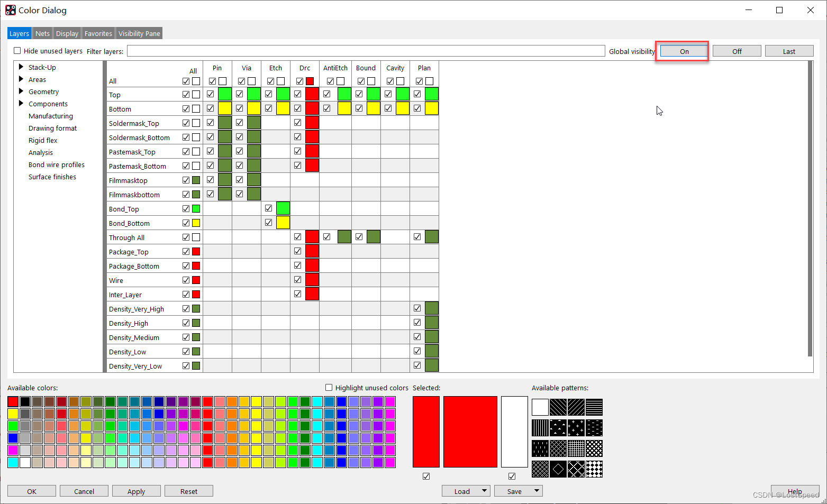
Task: Click the Filter layers input field
Action: pos(365,51)
